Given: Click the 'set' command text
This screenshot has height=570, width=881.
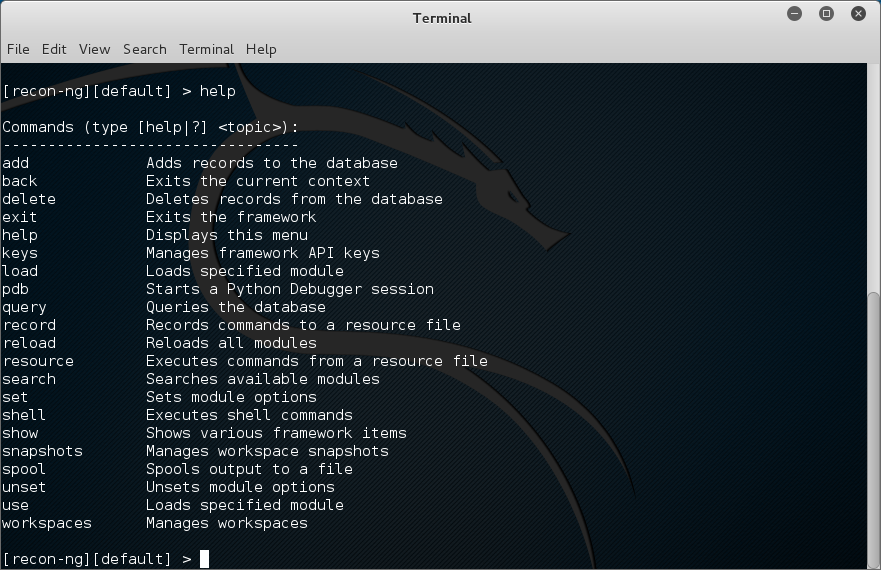Looking at the screenshot, I should click(15, 397).
